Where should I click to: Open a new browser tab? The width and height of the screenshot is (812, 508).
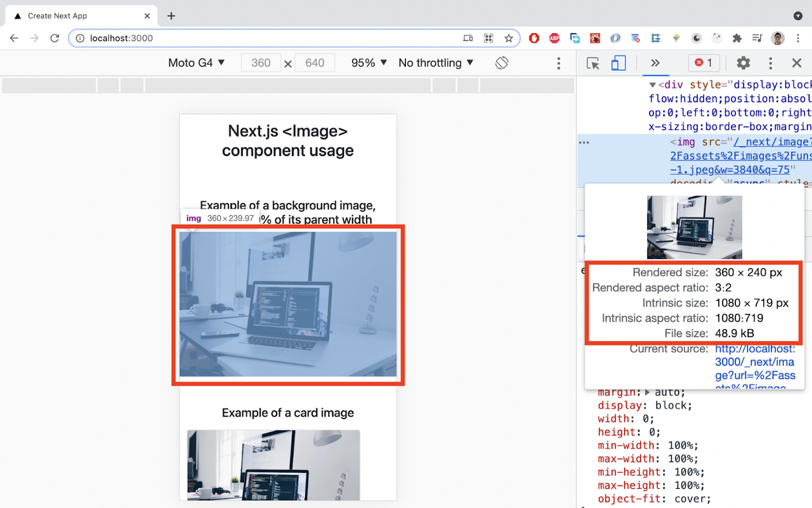[x=171, y=16]
